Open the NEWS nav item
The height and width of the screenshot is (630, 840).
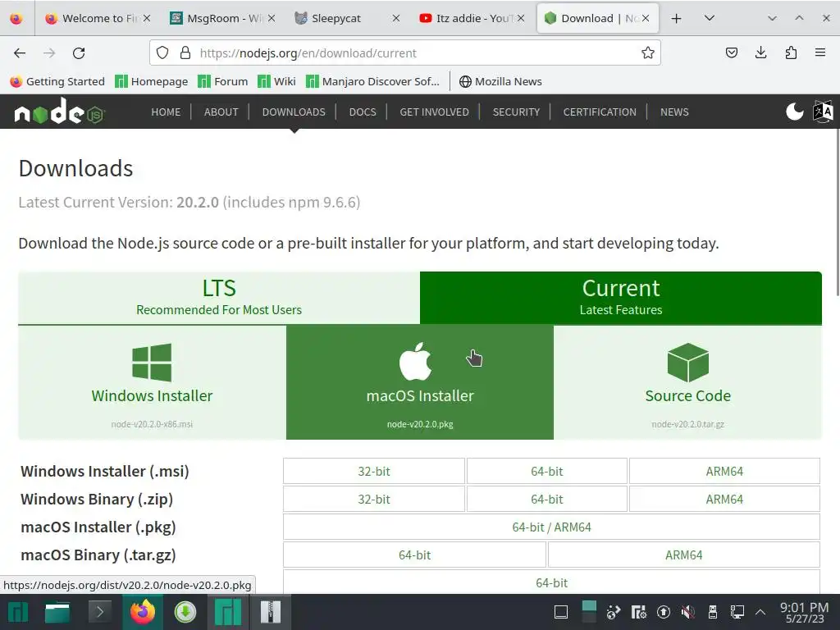click(x=674, y=112)
